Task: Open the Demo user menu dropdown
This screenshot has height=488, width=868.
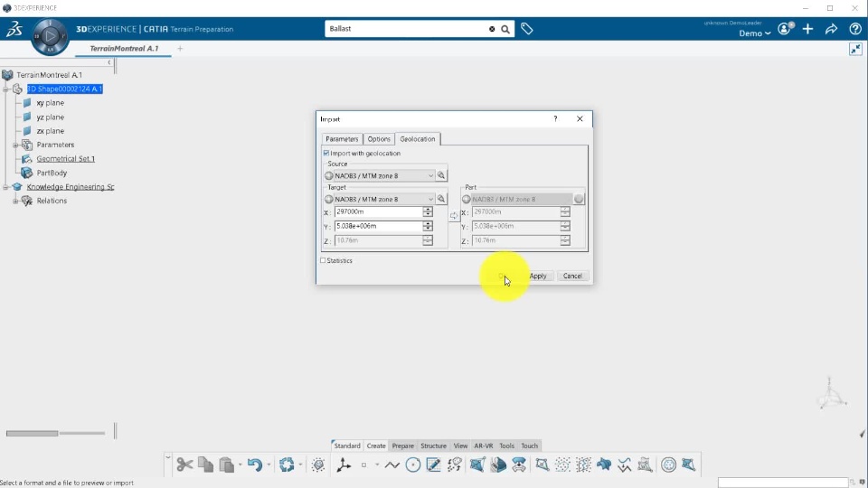Action: click(754, 33)
